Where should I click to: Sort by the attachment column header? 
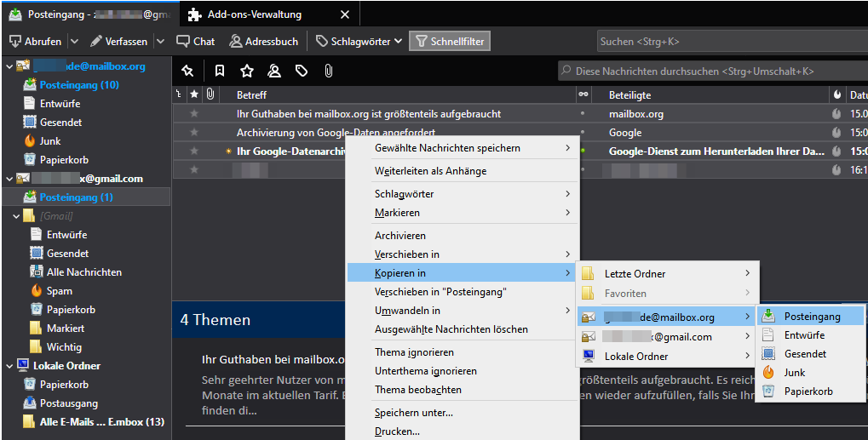point(210,94)
